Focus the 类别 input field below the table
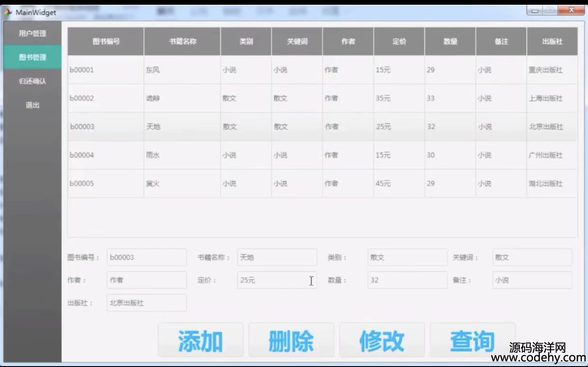Image resolution: width=588 pixels, height=367 pixels. (x=407, y=257)
